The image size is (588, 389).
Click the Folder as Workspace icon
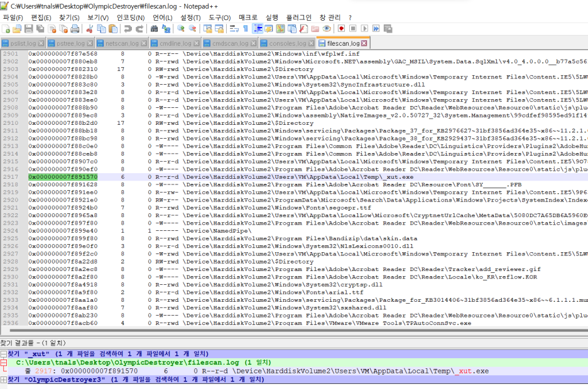(x=315, y=29)
